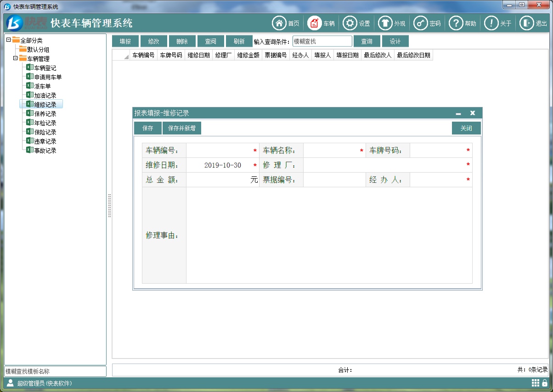The width and height of the screenshot is (553, 392).
Task: Click the 修理事由 large text area
Action: [329, 235]
